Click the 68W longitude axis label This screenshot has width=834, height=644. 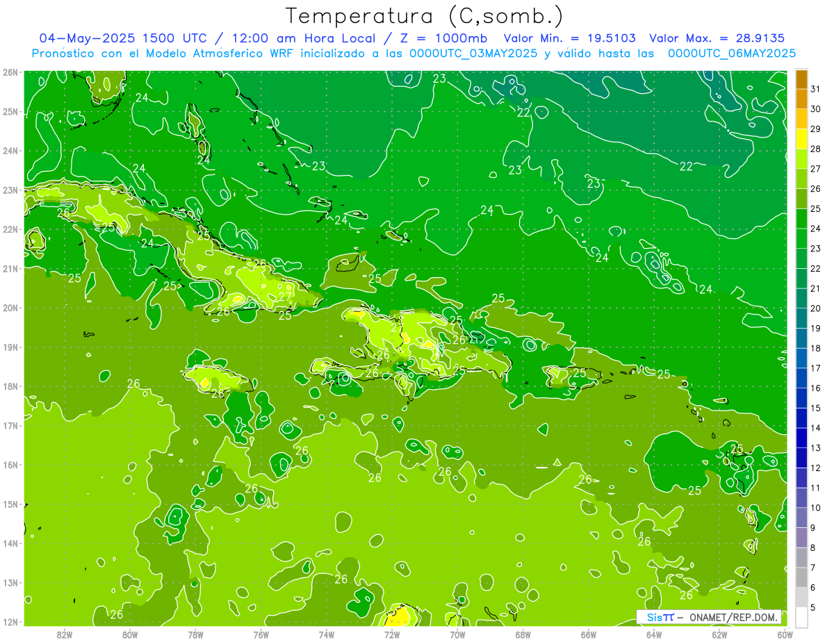pos(523,635)
